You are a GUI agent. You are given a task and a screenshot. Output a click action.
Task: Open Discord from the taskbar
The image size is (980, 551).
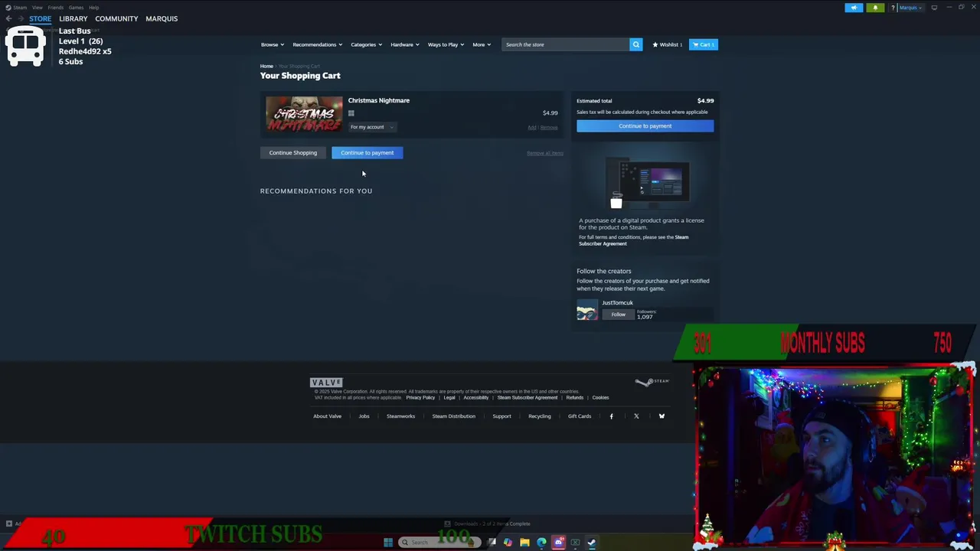[558, 543]
